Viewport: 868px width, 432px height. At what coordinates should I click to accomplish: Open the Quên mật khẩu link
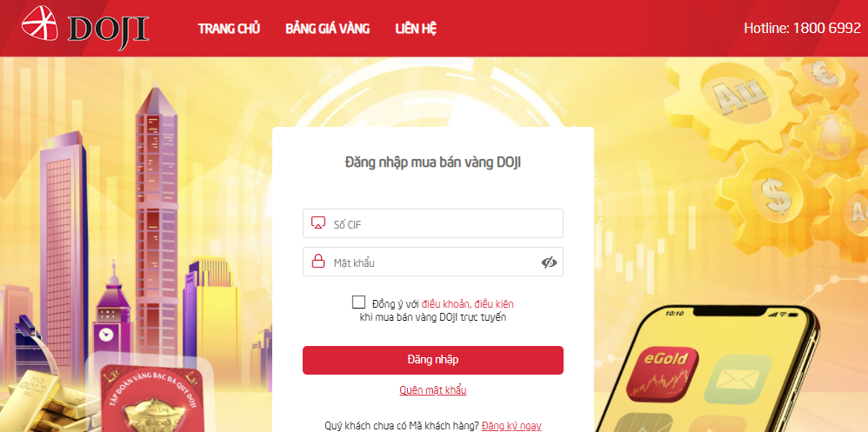(433, 390)
